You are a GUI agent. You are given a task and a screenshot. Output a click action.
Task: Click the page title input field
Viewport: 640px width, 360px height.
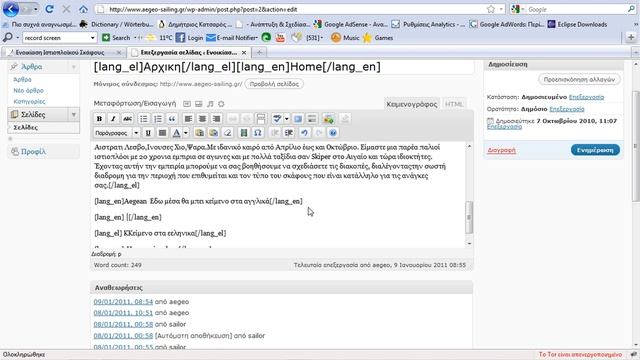282,67
